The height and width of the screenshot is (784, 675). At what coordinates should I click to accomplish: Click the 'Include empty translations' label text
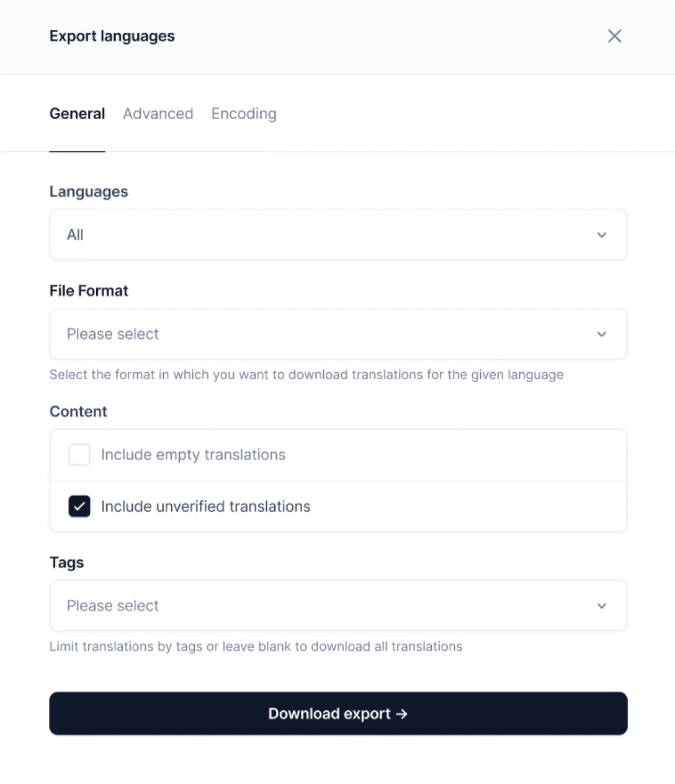point(193,455)
